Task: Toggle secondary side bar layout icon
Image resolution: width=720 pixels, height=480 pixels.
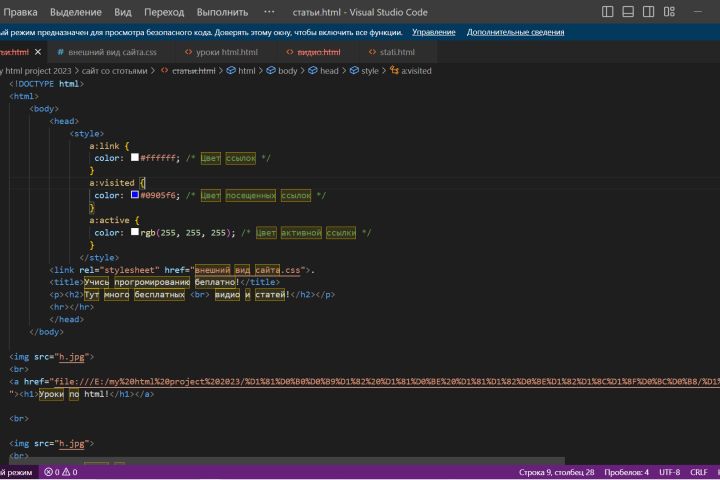Action: point(648,12)
